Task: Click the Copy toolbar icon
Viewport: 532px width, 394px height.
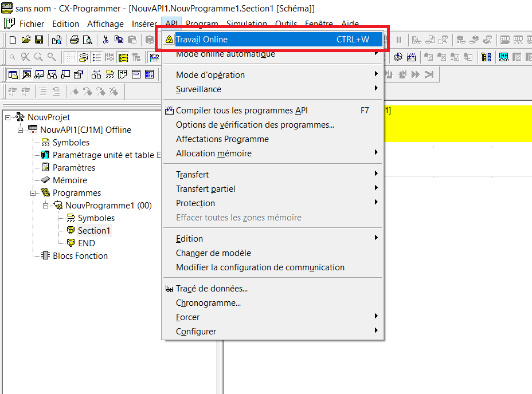Action: [x=119, y=40]
